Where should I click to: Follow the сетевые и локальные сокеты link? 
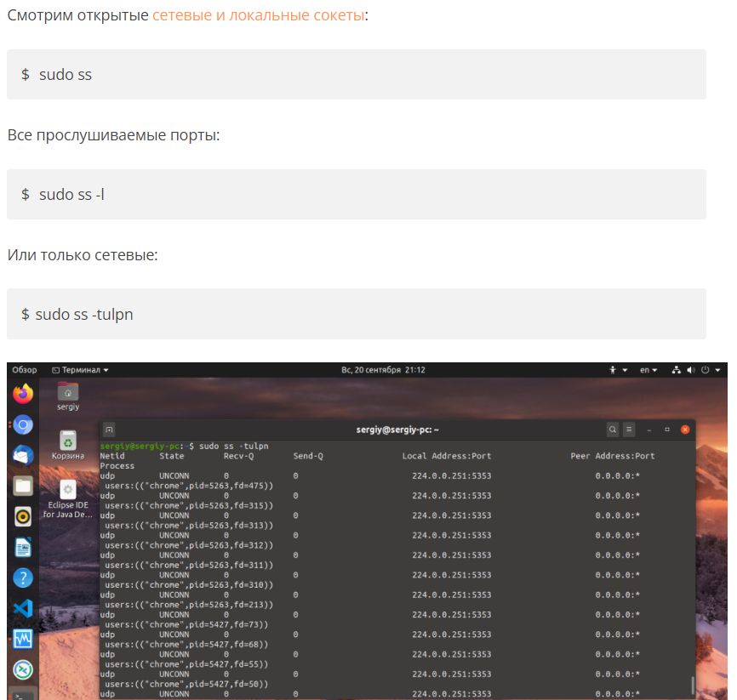pyautogui.click(x=258, y=15)
